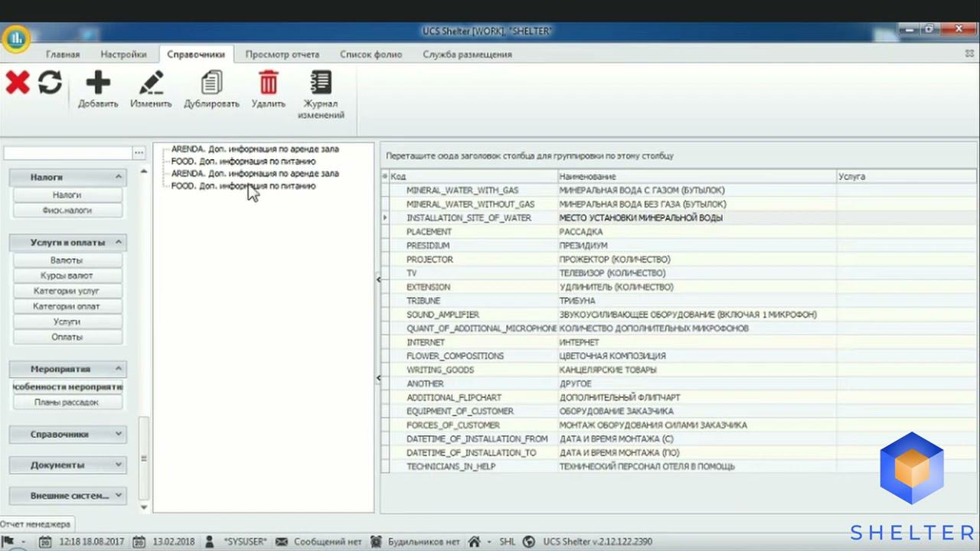Image resolution: width=980 pixels, height=551 pixels.
Task: Click the sidebar search input field
Action: pyautogui.click(x=67, y=153)
